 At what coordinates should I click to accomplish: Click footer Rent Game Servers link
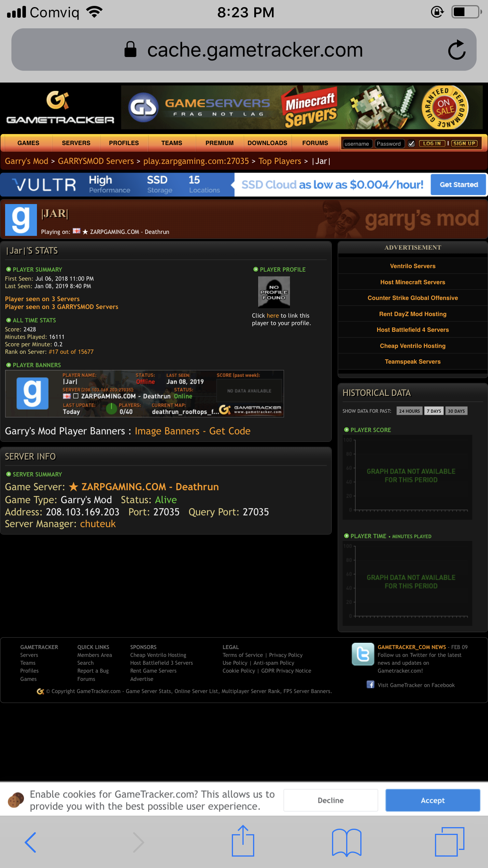(x=153, y=671)
